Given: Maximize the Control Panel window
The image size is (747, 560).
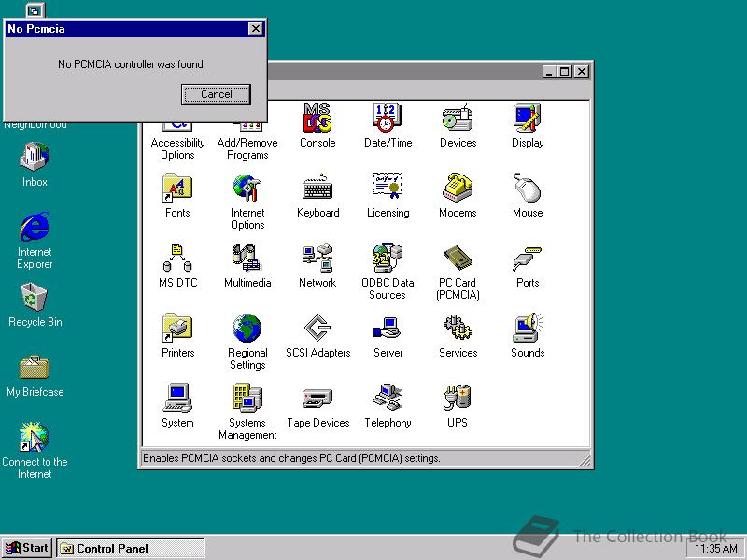Looking at the screenshot, I should (564, 72).
